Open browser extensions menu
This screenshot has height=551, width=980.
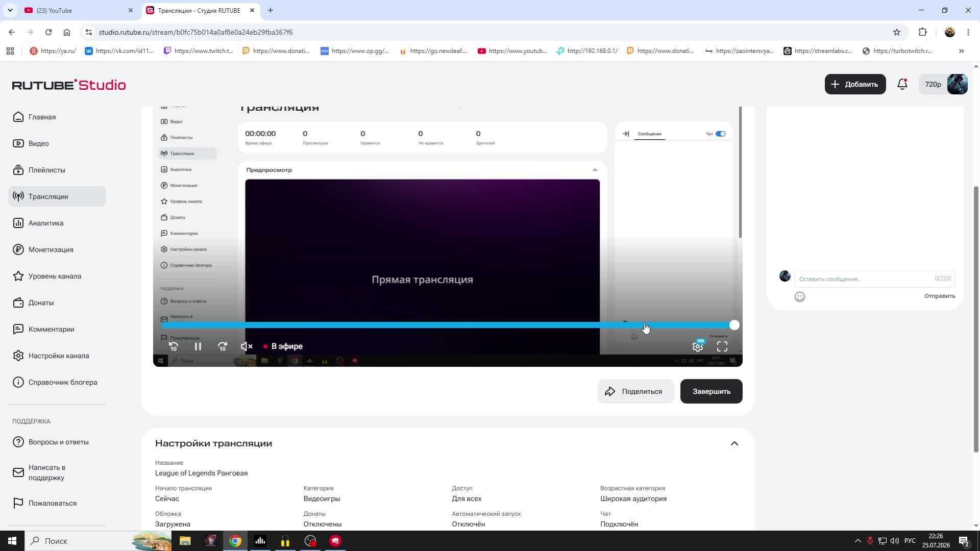922,32
